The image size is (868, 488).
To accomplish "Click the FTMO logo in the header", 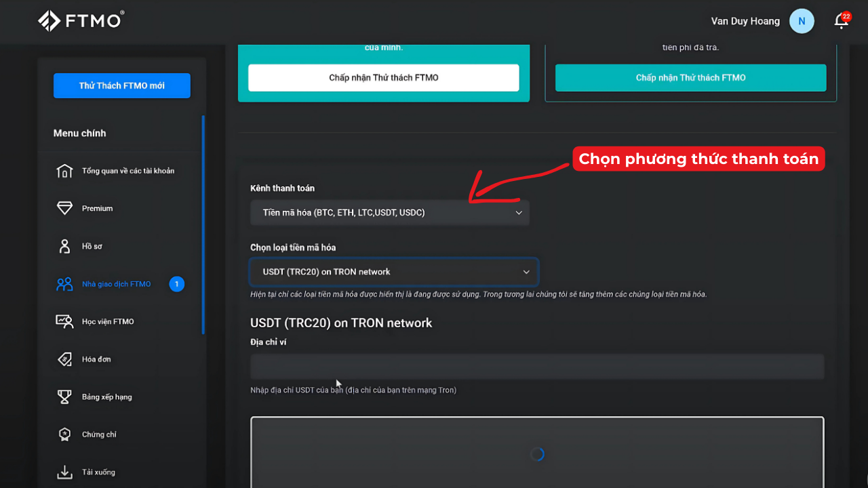I will [x=81, y=21].
